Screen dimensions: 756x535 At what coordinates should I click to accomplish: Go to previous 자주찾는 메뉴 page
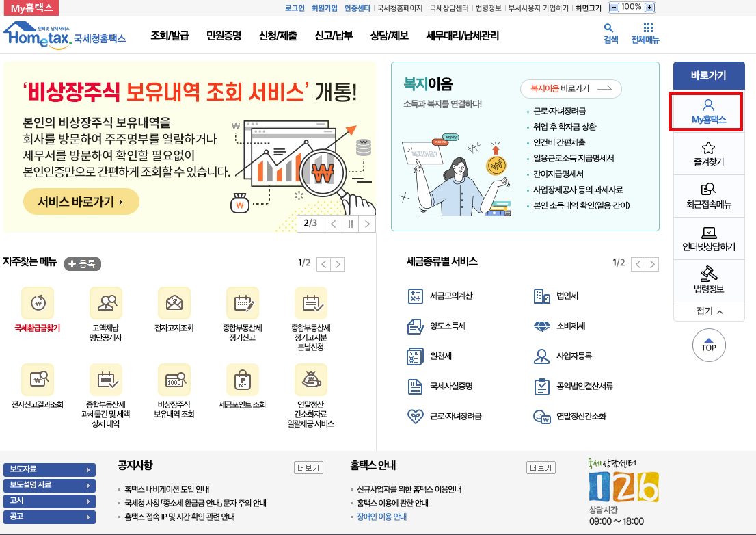[x=323, y=264]
